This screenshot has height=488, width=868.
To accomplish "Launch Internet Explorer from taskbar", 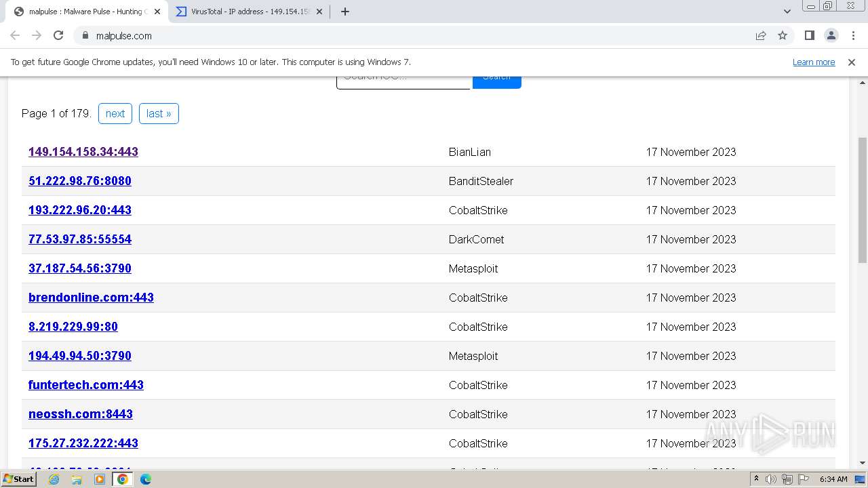I will coord(54,479).
